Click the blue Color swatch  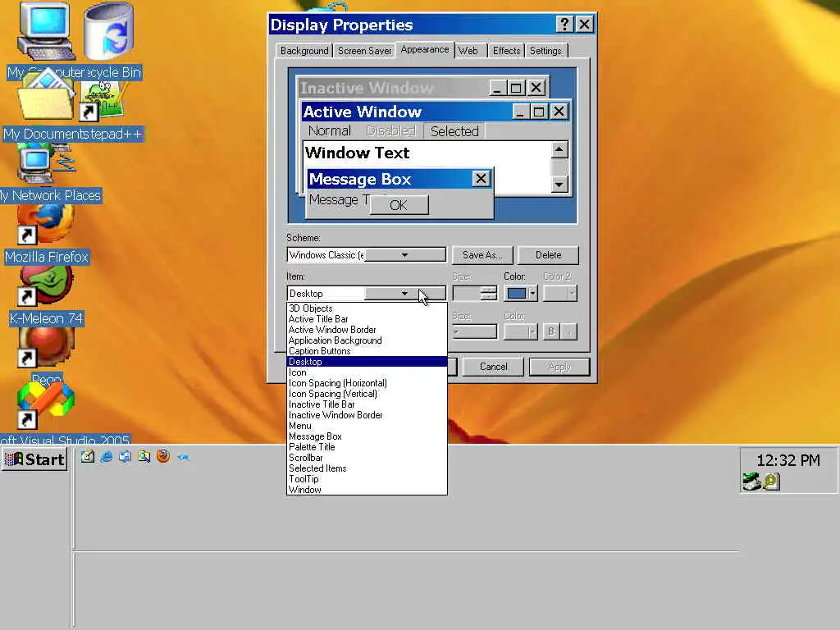[x=517, y=293]
